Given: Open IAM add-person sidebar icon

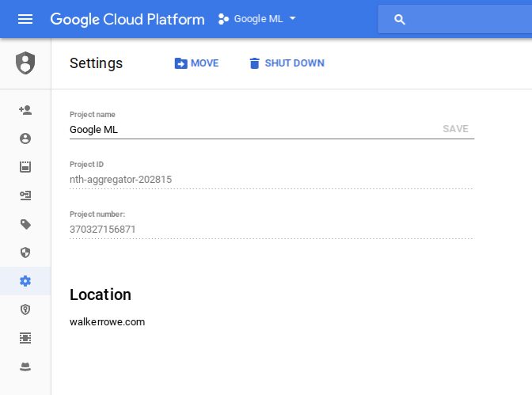Looking at the screenshot, I should [x=25, y=110].
